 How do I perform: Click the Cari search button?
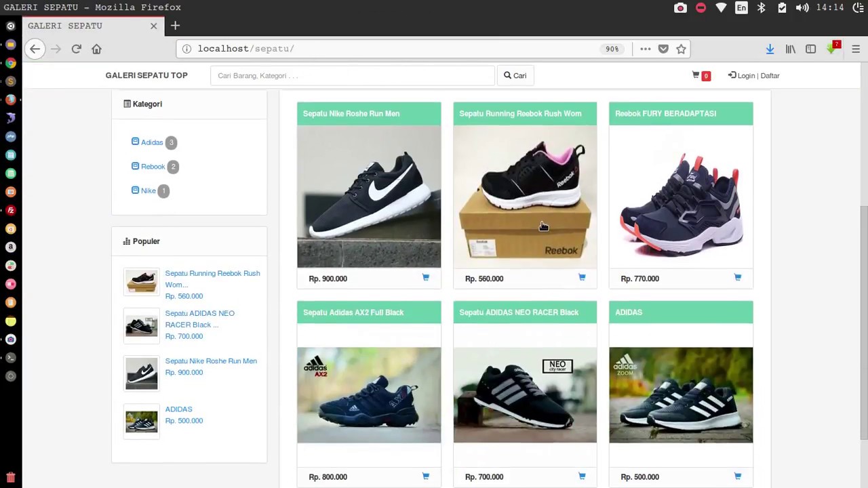coord(515,75)
